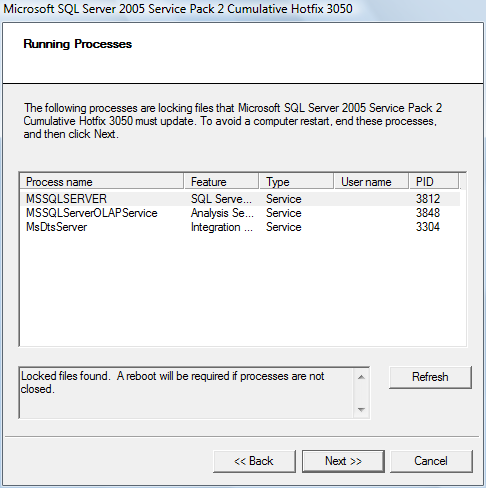Click PID 3304 cell
The height and width of the screenshot is (488, 486).
[428, 227]
